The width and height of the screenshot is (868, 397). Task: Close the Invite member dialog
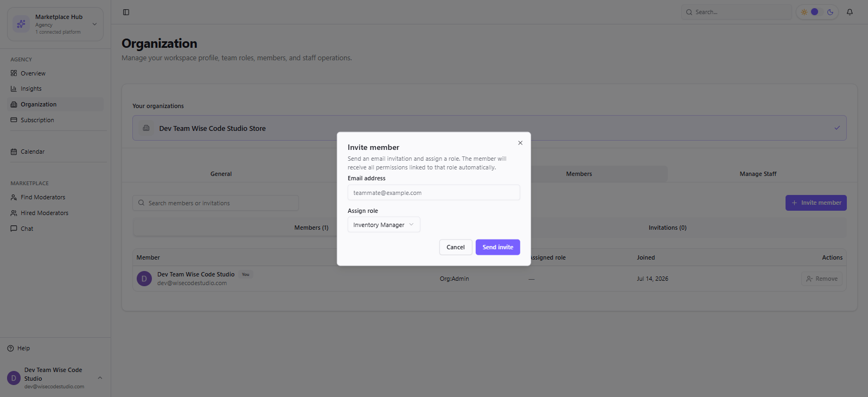(520, 143)
